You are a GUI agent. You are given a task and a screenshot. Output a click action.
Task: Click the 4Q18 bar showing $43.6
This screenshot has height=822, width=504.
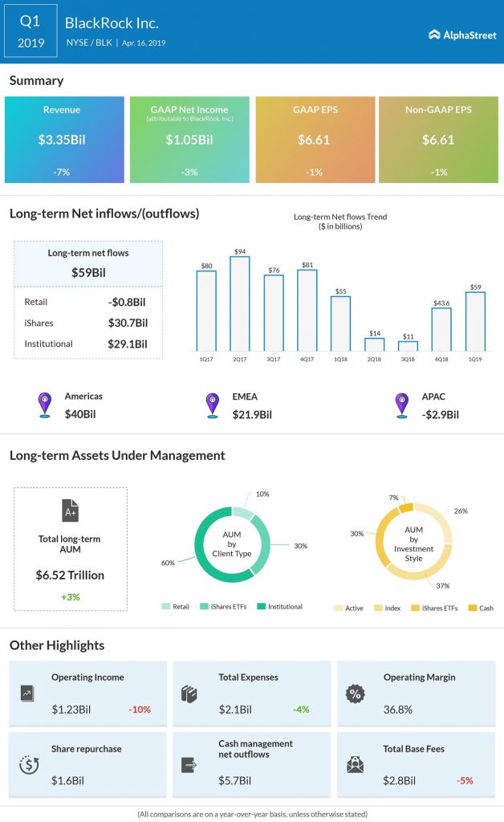pos(441,329)
